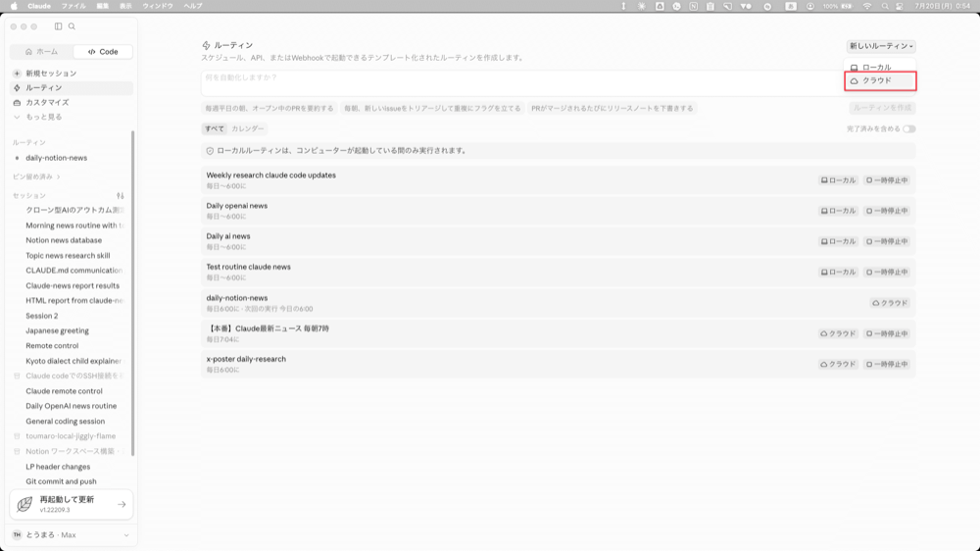
Task: Open the 新しいルーティン dropdown
Action: [881, 46]
